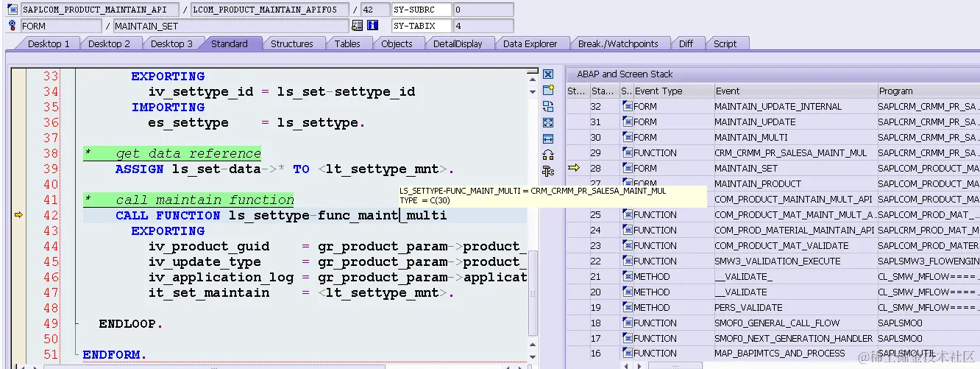
Task: Open the Structures tab
Action: click(x=292, y=43)
